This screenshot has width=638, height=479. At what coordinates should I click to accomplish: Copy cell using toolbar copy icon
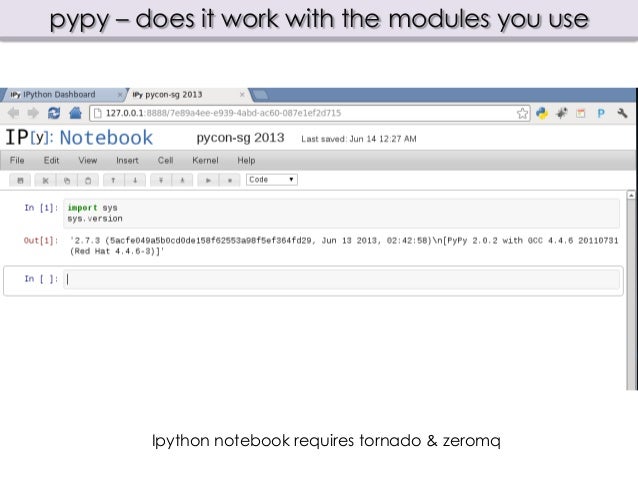coord(67,180)
